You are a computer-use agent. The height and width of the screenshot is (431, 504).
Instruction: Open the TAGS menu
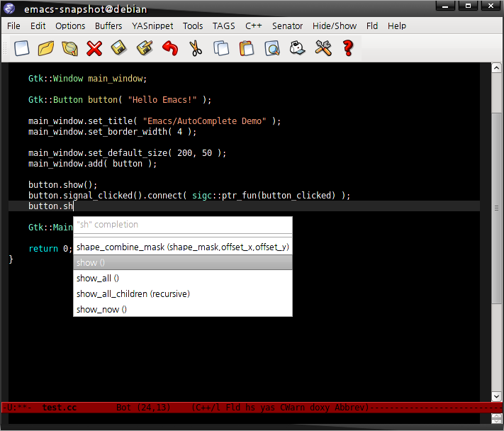click(224, 26)
